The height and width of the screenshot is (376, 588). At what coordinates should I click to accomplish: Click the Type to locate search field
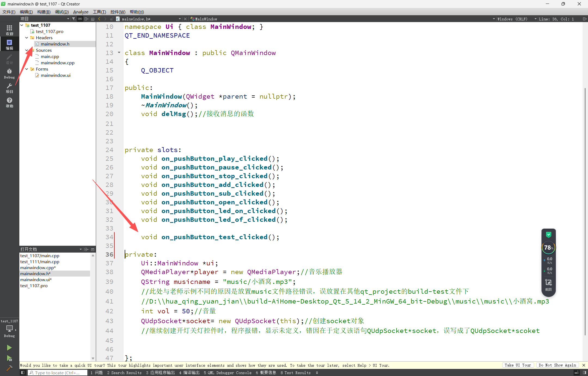click(57, 372)
